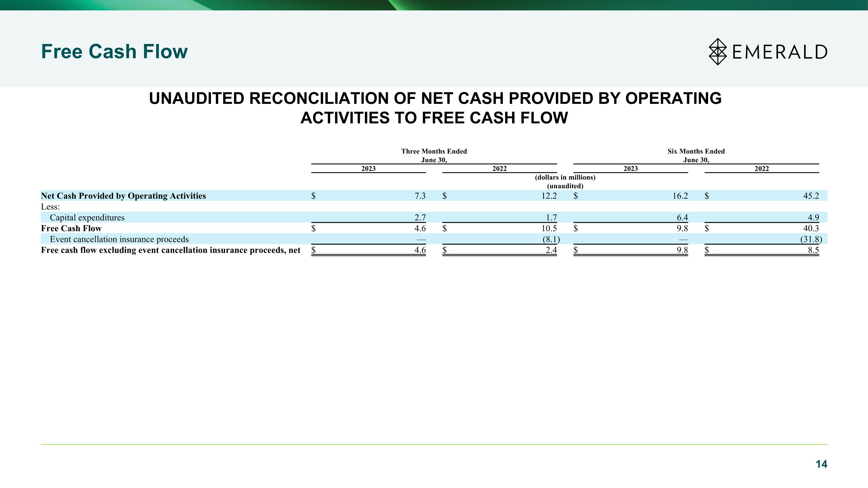Screen dimensions: 868x488
Task: Select the Free Cash Flow slide title
Action: [x=114, y=51]
